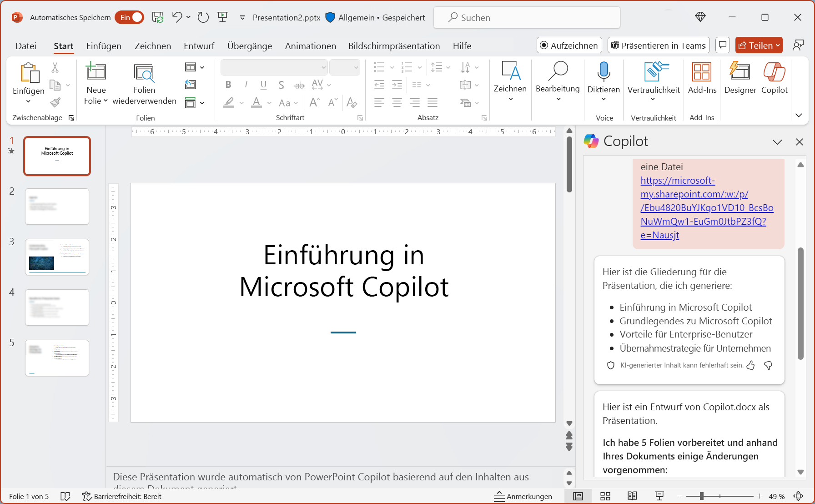Viewport: 815px width, 504px height.
Task: Click the zoom in plus button
Action: (x=760, y=496)
